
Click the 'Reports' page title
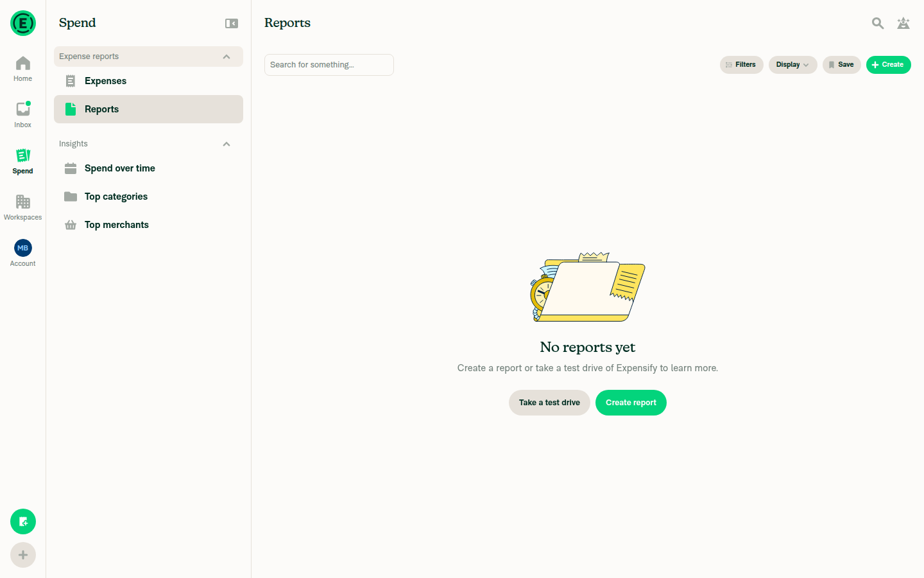[287, 23]
